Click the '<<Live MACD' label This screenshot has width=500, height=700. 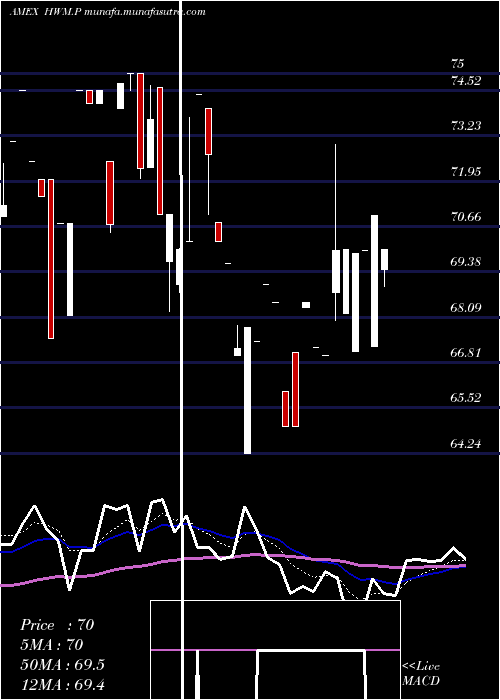pyautogui.click(x=421, y=674)
